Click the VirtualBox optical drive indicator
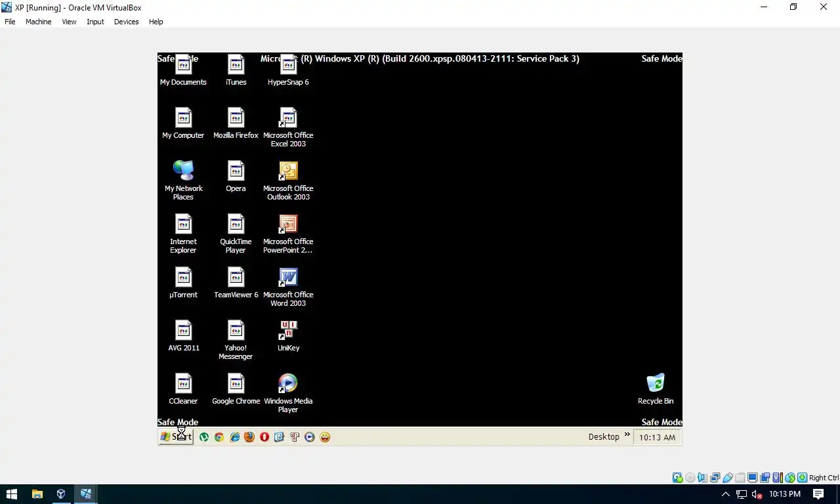 (x=690, y=478)
